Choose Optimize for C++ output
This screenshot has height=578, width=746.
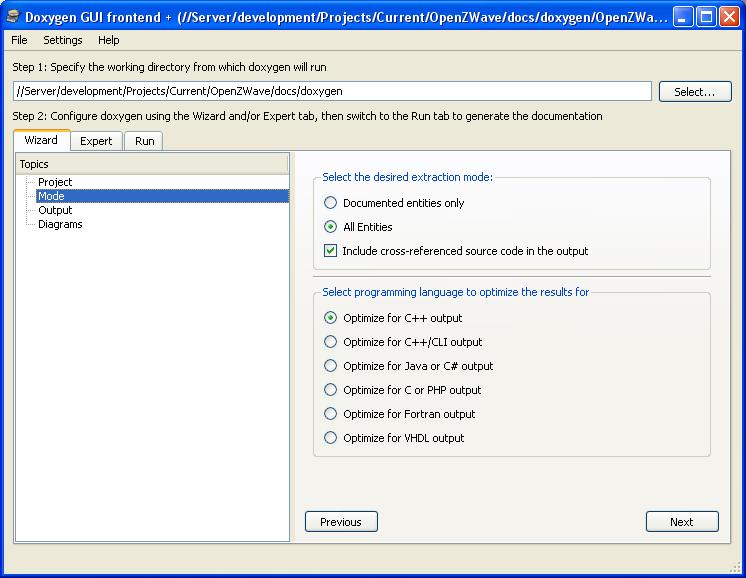pos(331,318)
